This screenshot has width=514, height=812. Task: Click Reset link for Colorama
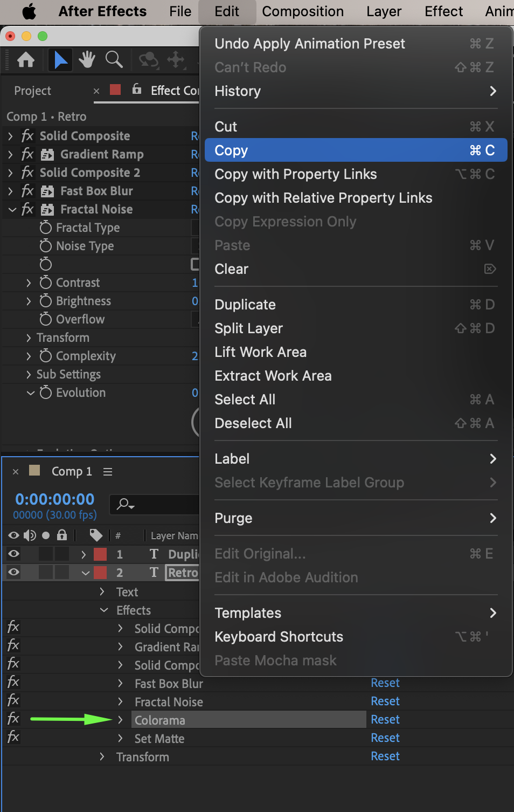pyautogui.click(x=385, y=719)
